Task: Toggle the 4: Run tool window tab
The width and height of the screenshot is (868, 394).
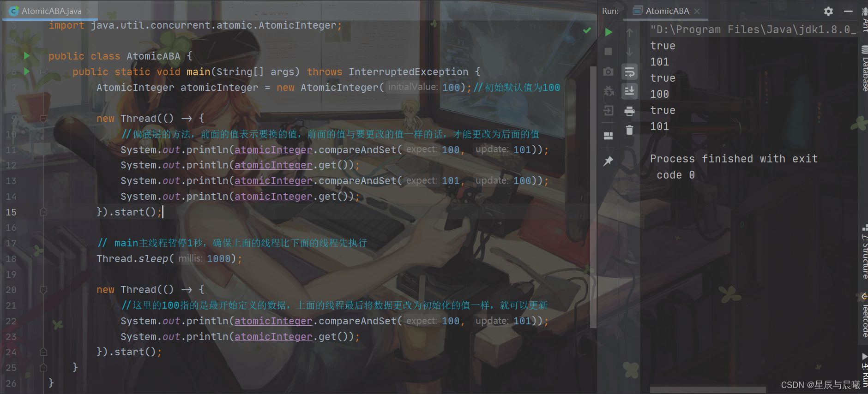Action: tap(864, 370)
